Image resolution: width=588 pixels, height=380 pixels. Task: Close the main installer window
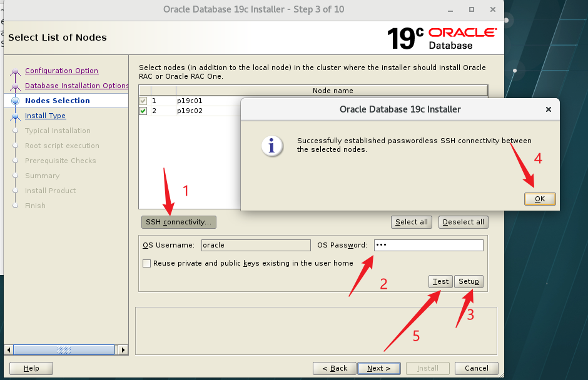click(x=493, y=10)
